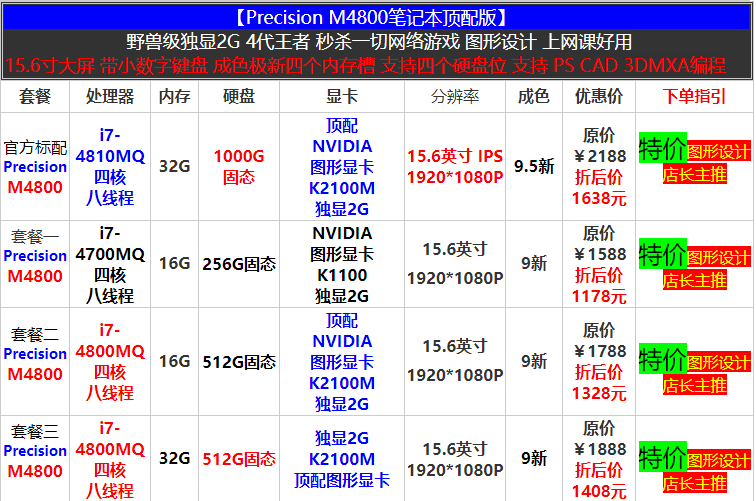Click the 野兽级独显2G 4代王者 subtitle line
756x501 pixels.
379,42
